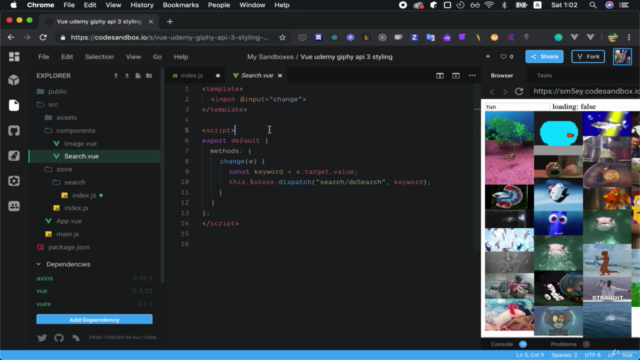The height and width of the screenshot is (360, 640).
Task: Fork the sandbox
Action: click(588, 57)
